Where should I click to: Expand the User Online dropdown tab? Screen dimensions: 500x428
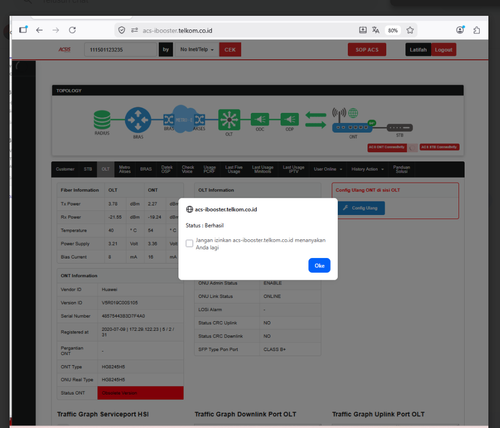click(x=328, y=169)
